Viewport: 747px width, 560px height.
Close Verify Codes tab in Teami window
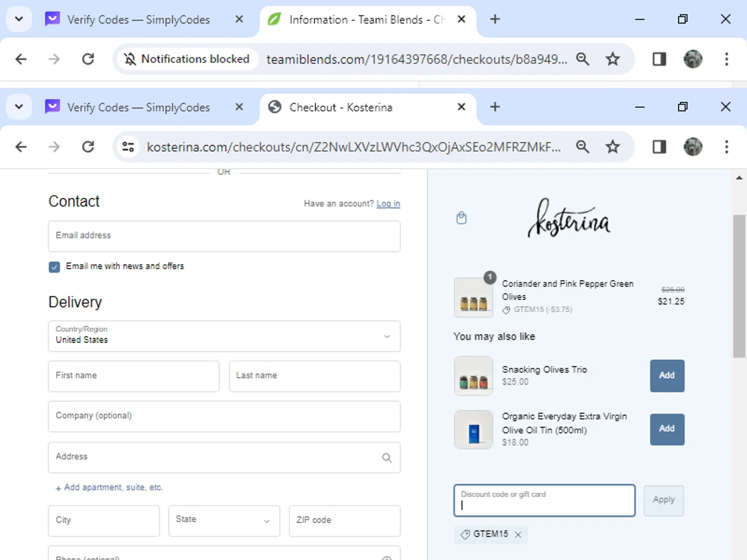tap(239, 19)
